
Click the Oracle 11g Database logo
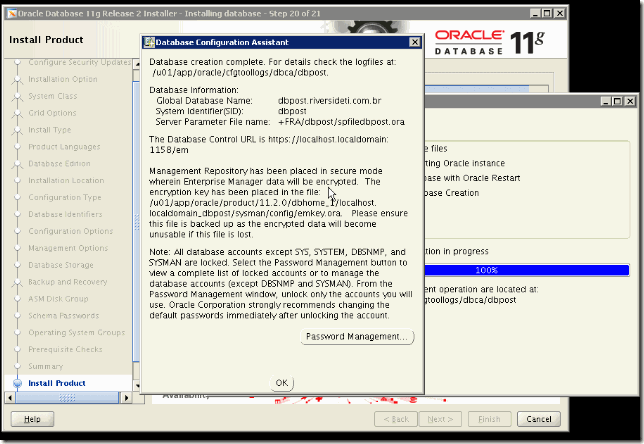pos(490,42)
